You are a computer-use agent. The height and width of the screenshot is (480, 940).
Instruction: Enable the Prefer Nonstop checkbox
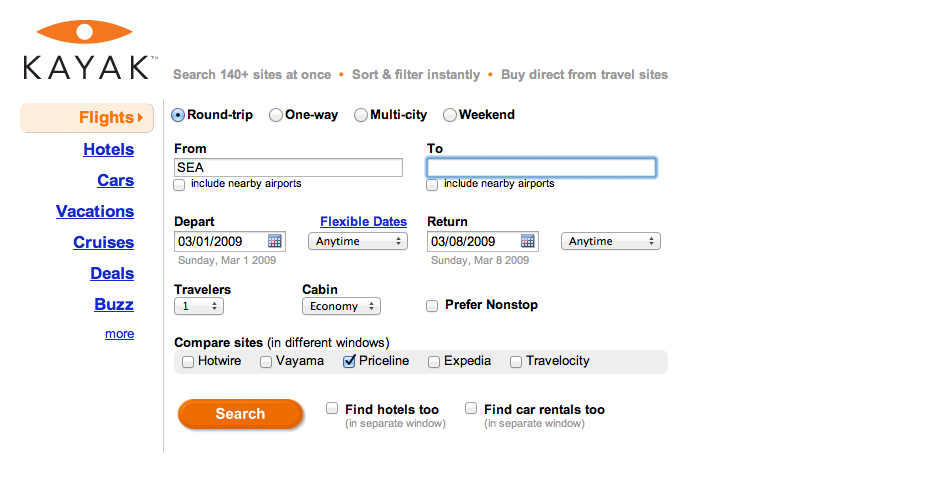432,306
